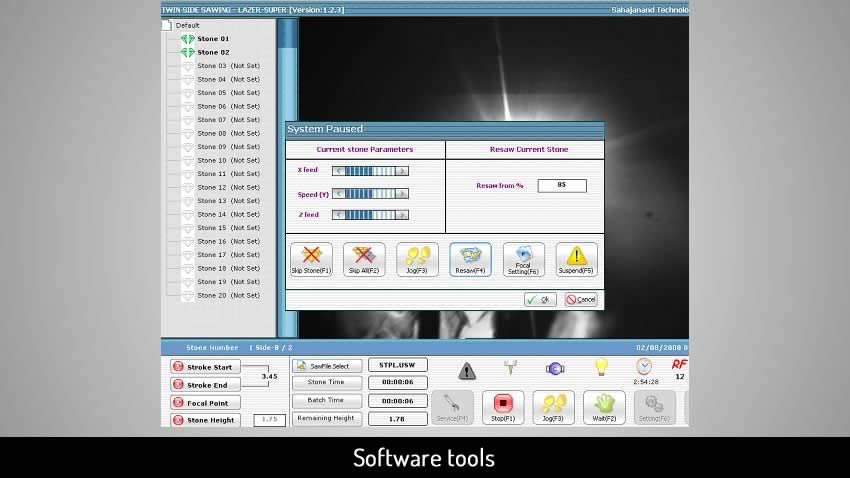Click the Cancel button

click(580, 299)
